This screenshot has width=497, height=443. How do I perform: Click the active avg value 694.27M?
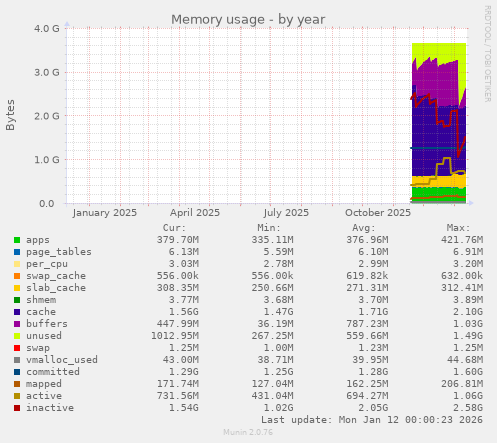(x=367, y=396)
